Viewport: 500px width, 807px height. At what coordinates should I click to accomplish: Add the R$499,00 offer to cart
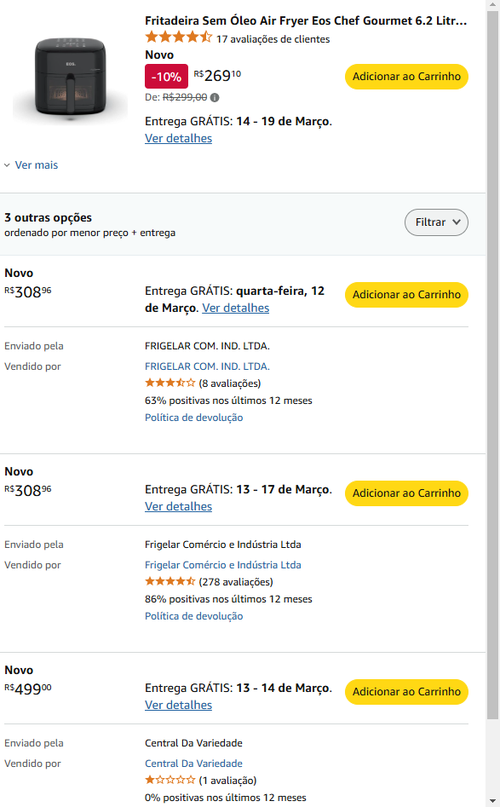tap(406, 692)
